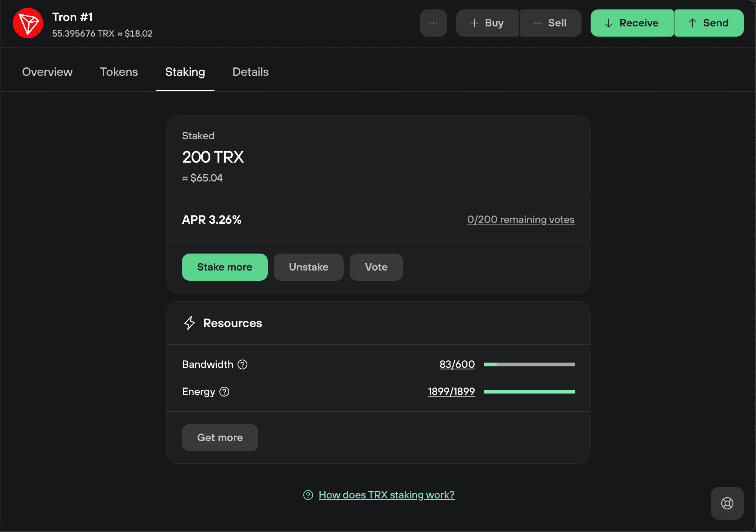756x532 pixels.
Task: Click the Resources section heading
Action: tap(233, 323)
